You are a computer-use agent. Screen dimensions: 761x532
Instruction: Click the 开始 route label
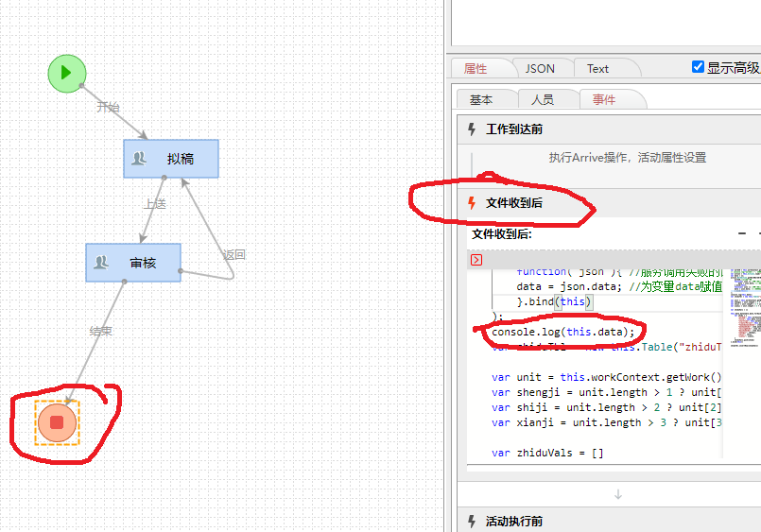coord(108,107)
